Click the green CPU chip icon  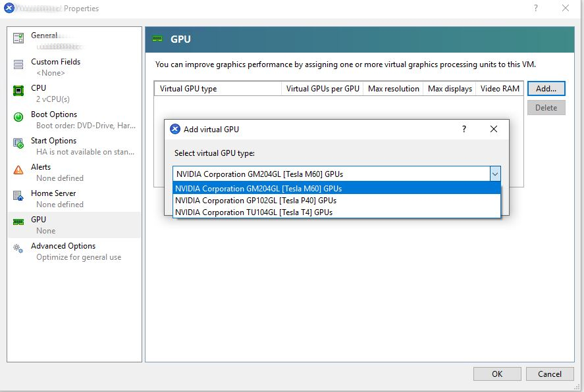18,91
